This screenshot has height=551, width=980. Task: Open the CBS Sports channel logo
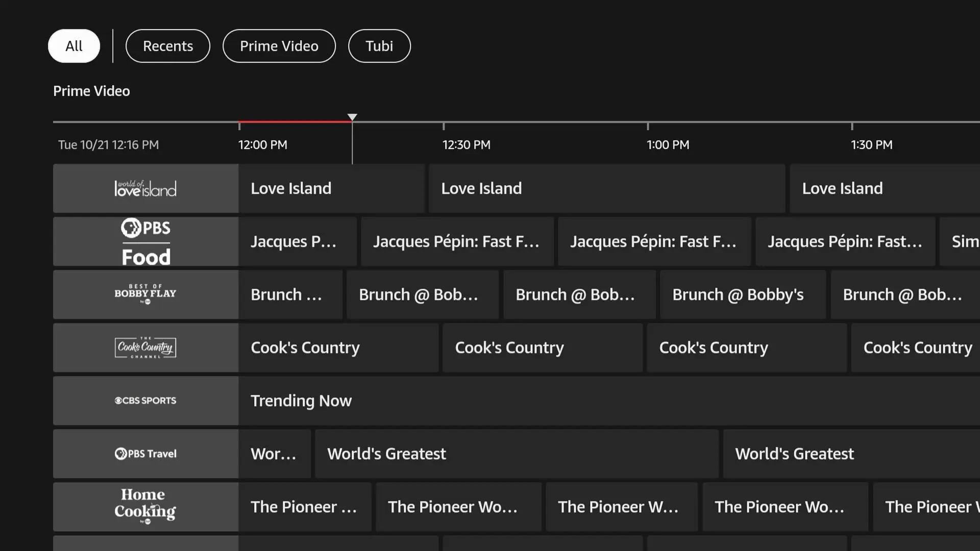(145, 400)
